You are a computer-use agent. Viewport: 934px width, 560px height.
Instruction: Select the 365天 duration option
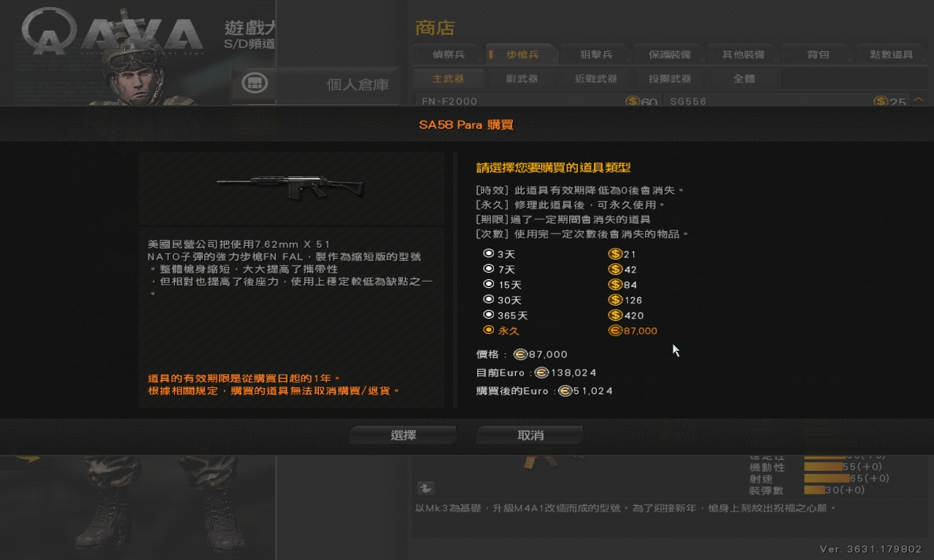pos(488,315)
